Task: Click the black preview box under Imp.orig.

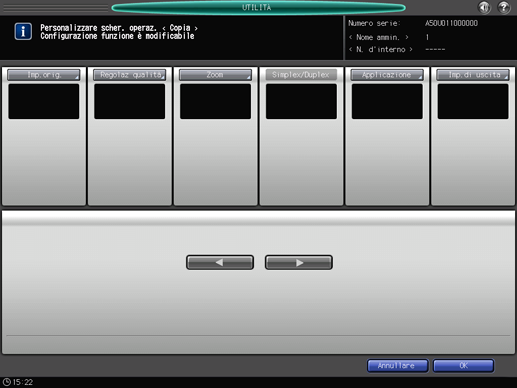Action: pyautogui.click(x=44, y=101)
